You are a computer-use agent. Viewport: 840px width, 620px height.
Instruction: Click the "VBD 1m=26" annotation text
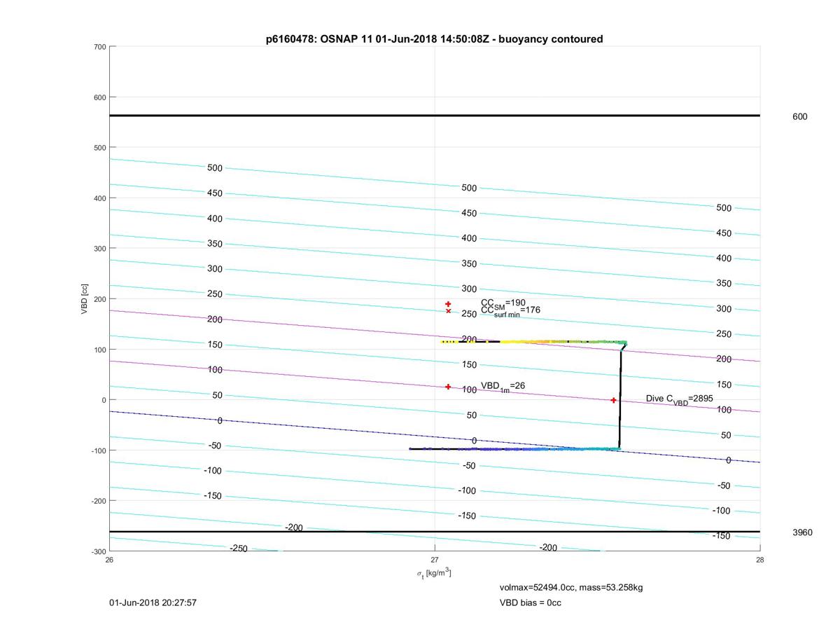[x=503, y=387]
